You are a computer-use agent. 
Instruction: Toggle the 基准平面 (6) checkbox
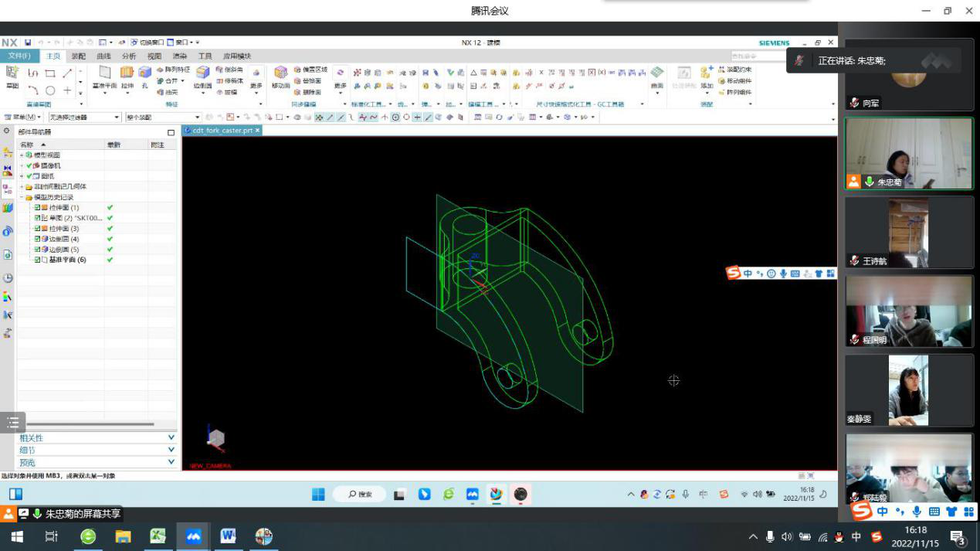37,260
